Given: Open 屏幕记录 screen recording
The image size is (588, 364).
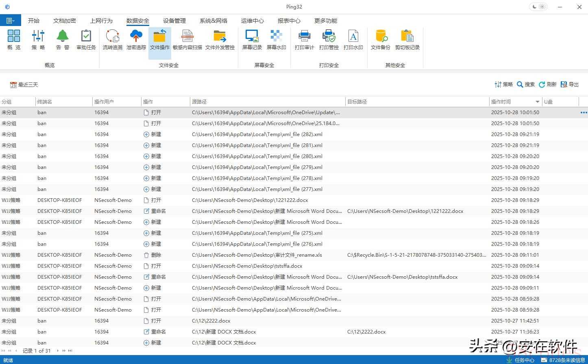Looking at the screenshot, I should point(252,40).
